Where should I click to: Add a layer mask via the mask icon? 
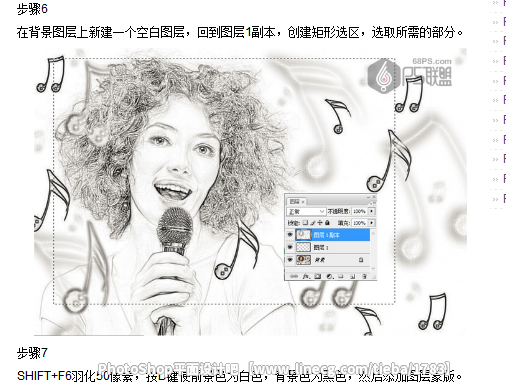(x=318, y=276)
